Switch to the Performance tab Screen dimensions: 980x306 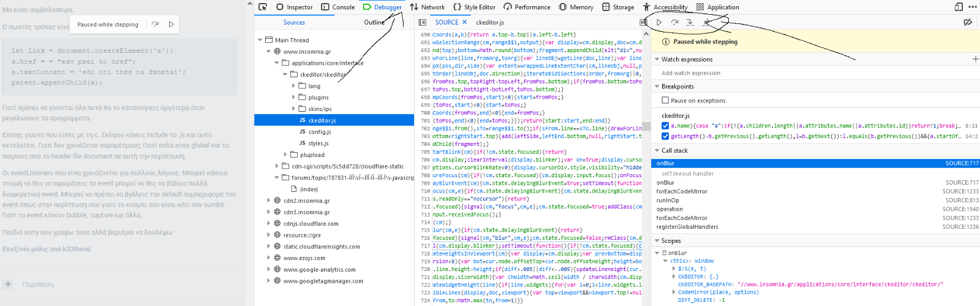[527, 7]
